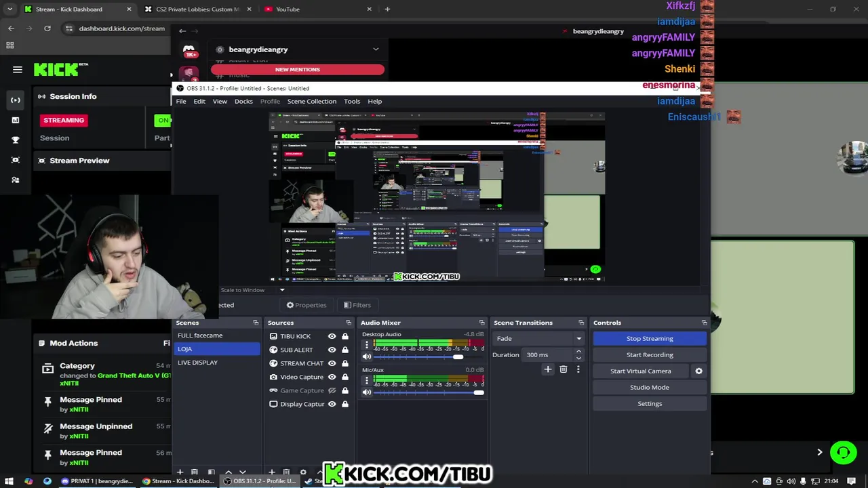Open Desktop Audio three-dot options

367,344
